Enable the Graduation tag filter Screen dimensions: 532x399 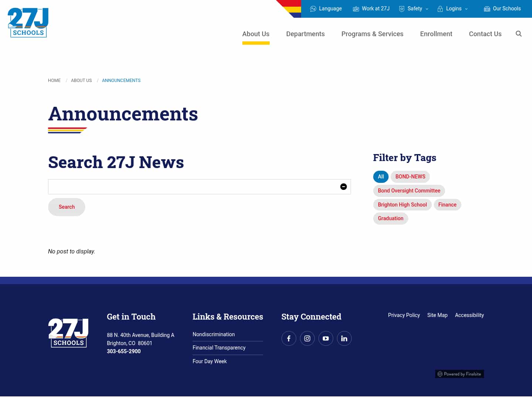[391, 218]
